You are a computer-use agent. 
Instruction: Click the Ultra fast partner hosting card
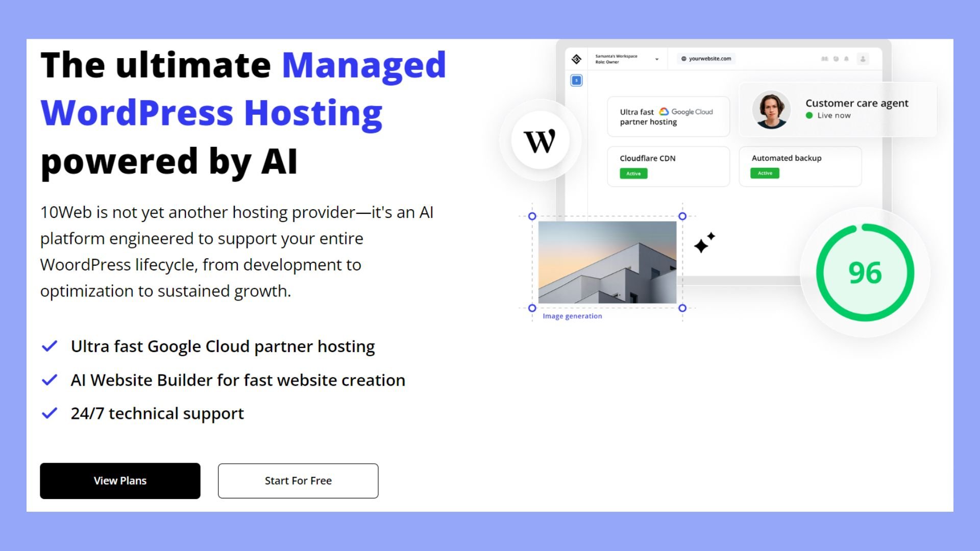(x=668, y=116)
